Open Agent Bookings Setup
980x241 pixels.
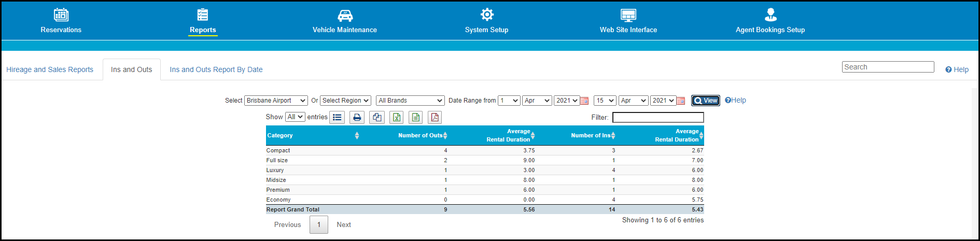[x=770, y=21]
